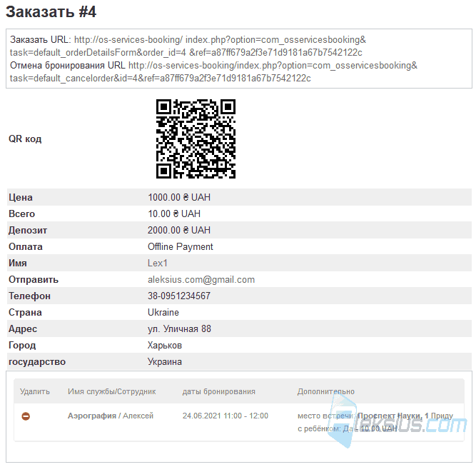Click the QR код label
This screenshot has height=467, width=476.
tap(25, 139)
